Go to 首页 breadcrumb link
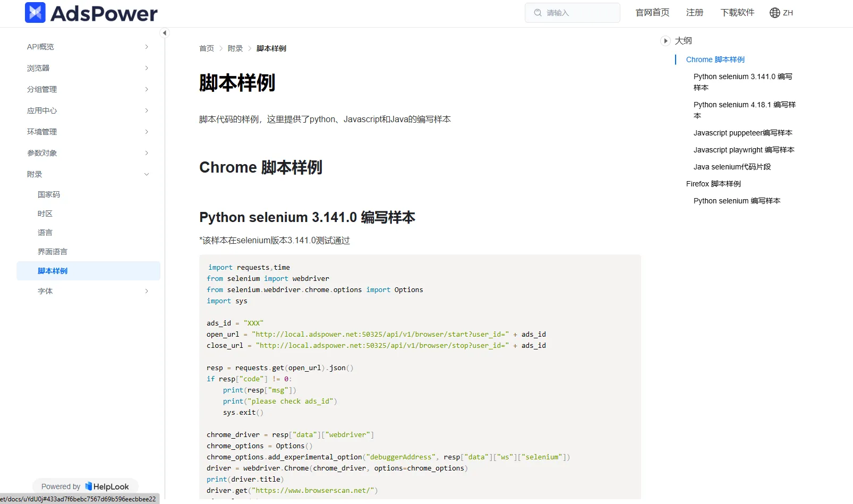Viewport: 853px width, 504px height. coord(206,48)
